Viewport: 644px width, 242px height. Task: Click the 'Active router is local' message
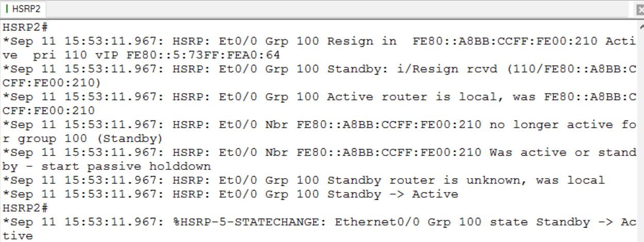[416, 96]
